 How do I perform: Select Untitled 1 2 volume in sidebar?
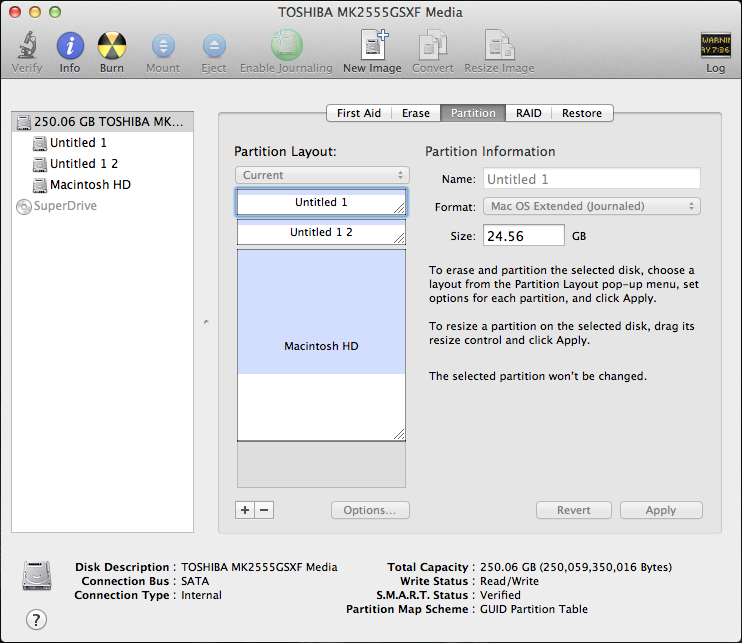coord(103,164)
